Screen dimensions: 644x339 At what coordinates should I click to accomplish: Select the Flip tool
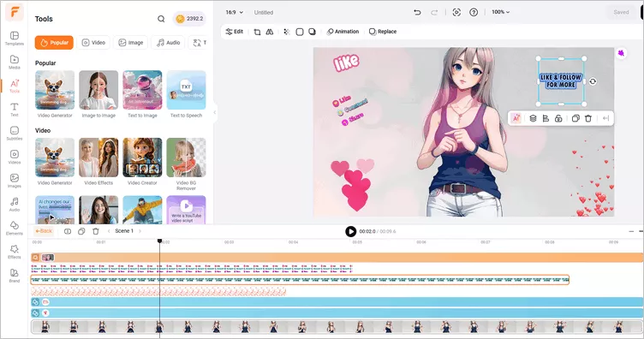click(270, 32)
